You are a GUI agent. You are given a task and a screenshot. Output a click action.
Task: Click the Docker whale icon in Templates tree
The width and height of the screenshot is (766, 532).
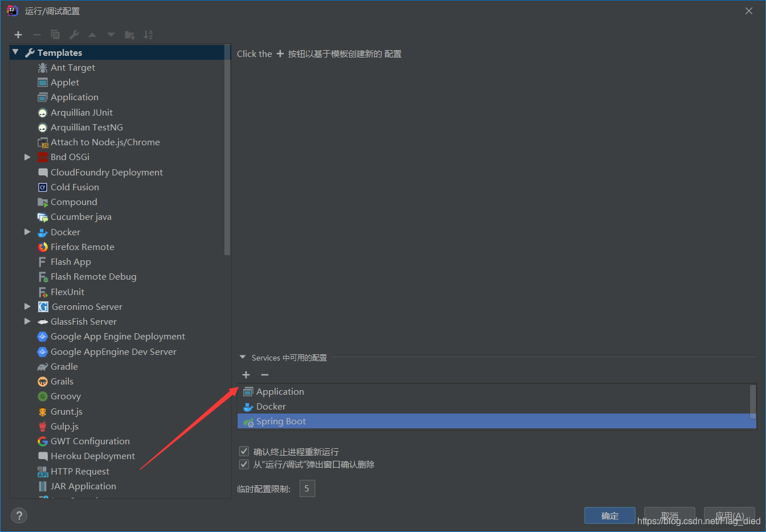click(43, 232)
